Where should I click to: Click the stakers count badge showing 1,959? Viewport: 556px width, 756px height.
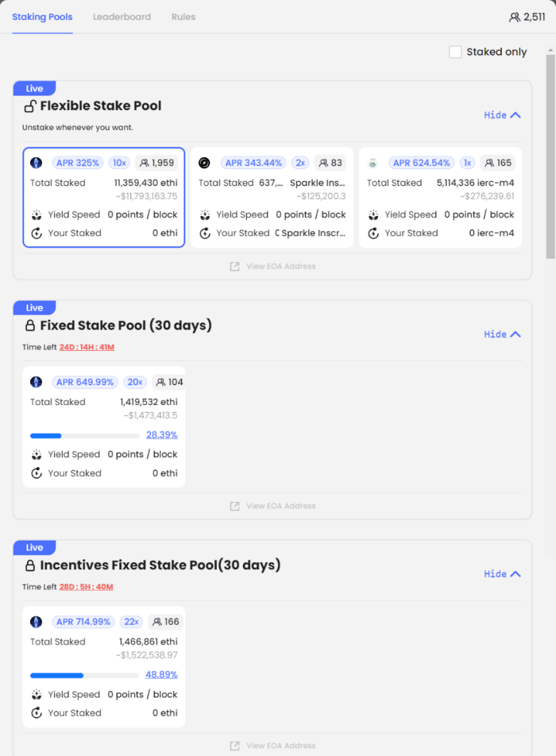pyautogui.click(x=157, y=163)
